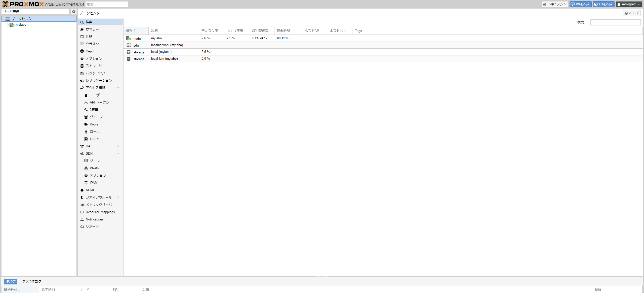Open the バックアップ (Backup) section
This screenshot has height=293, width=644.
pos(95,73)
